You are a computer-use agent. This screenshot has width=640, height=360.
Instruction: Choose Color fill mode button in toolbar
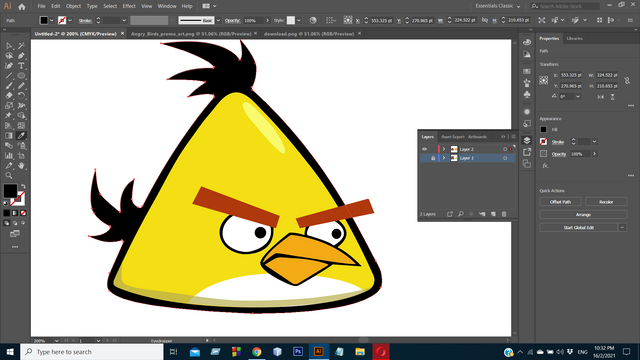7,213
